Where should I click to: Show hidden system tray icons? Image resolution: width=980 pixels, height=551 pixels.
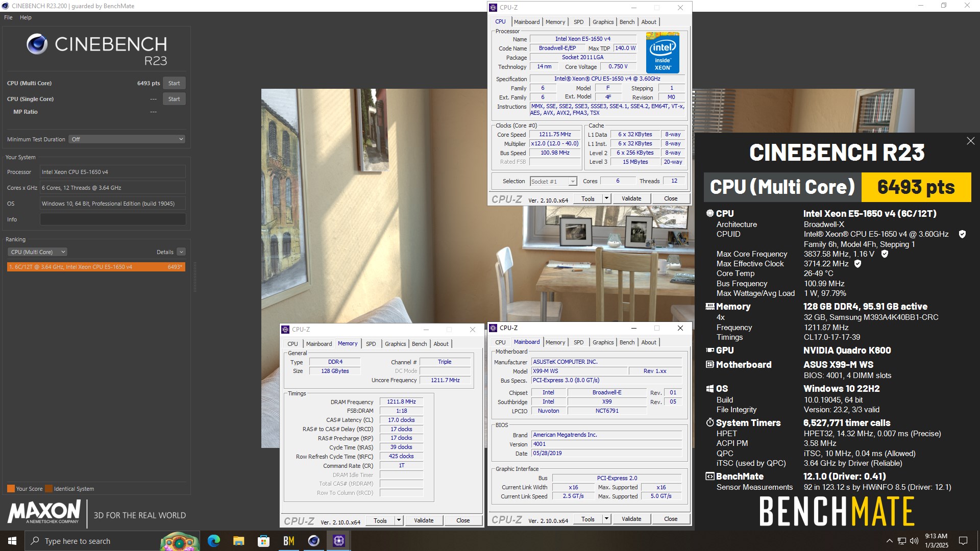pos(889,541)
